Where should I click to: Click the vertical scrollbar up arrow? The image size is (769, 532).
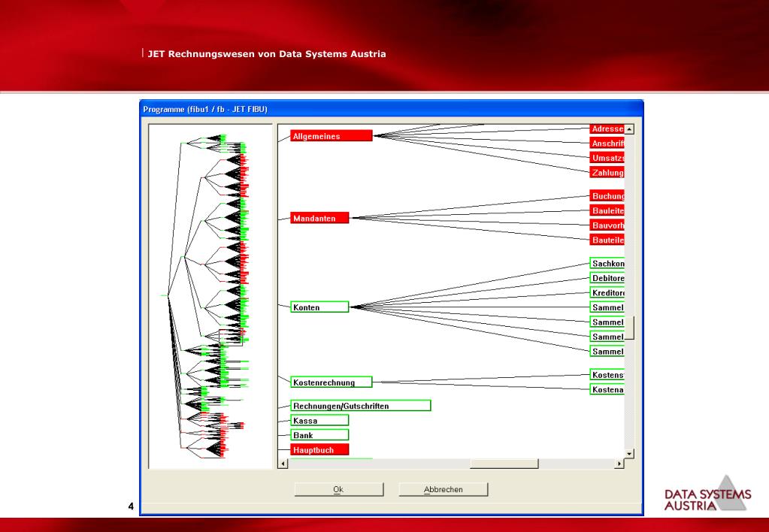tap(629, 129)
